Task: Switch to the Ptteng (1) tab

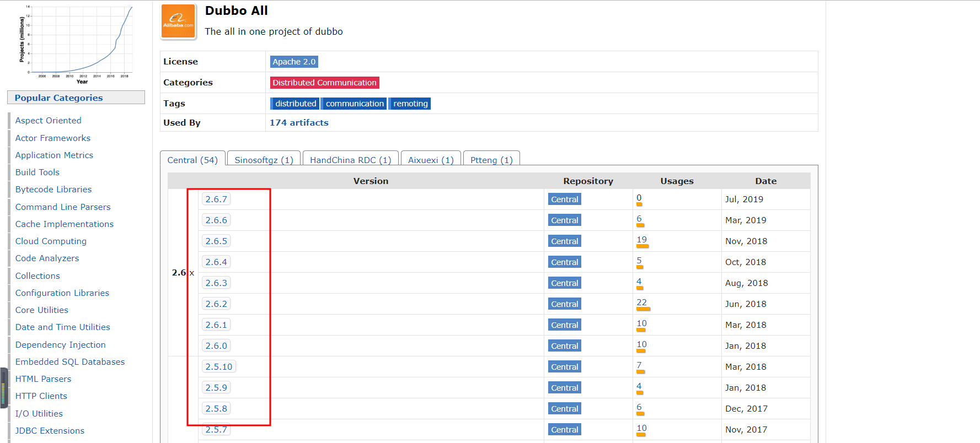Action: [491, 160]
